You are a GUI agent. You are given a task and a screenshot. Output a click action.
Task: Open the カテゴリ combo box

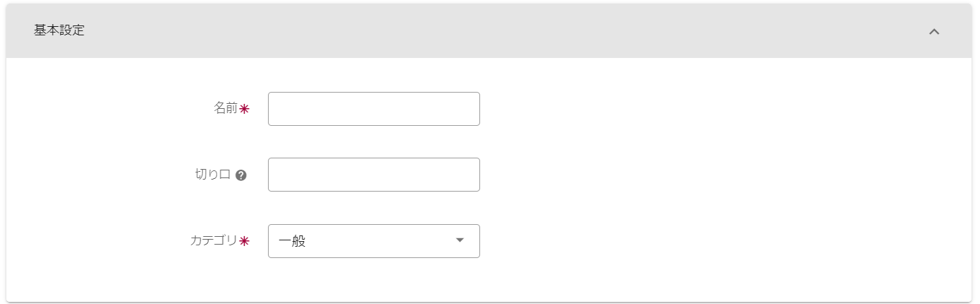(x=373, y=241)
